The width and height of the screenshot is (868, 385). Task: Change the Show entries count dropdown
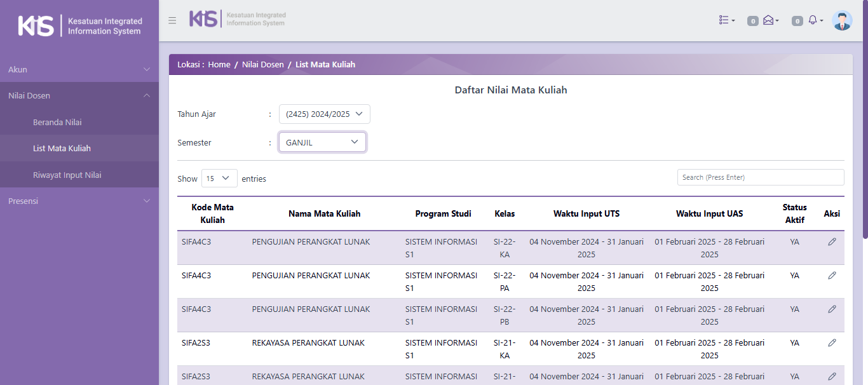point(219,179)
